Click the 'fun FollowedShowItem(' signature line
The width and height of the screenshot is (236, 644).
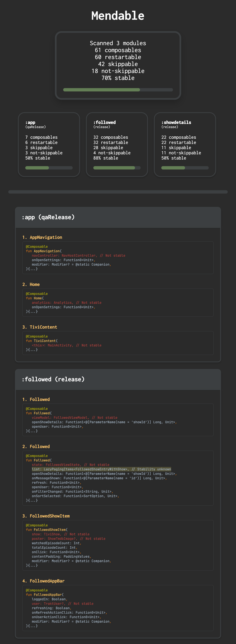pos(47,530)
